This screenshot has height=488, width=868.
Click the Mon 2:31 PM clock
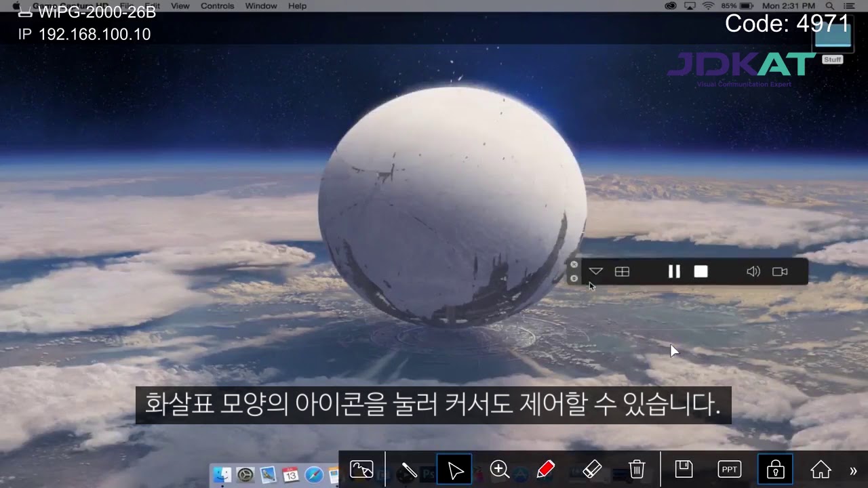[789, 6]
